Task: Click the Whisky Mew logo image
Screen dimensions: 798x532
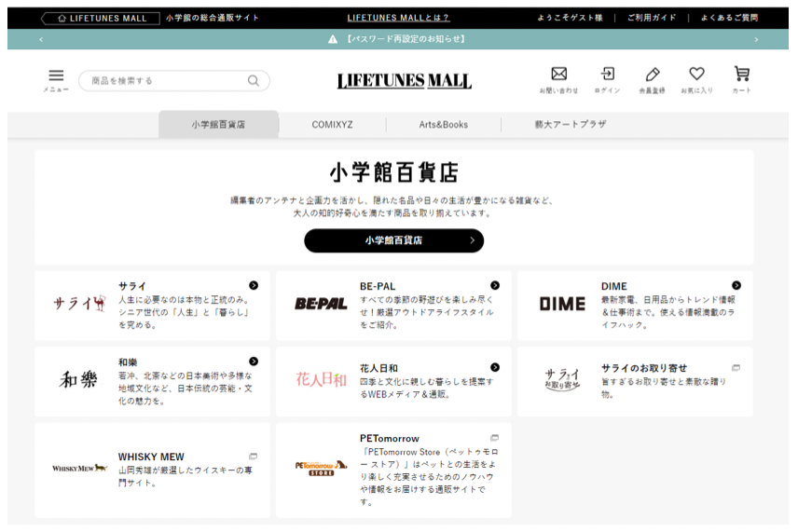Action: click(79, 468)
